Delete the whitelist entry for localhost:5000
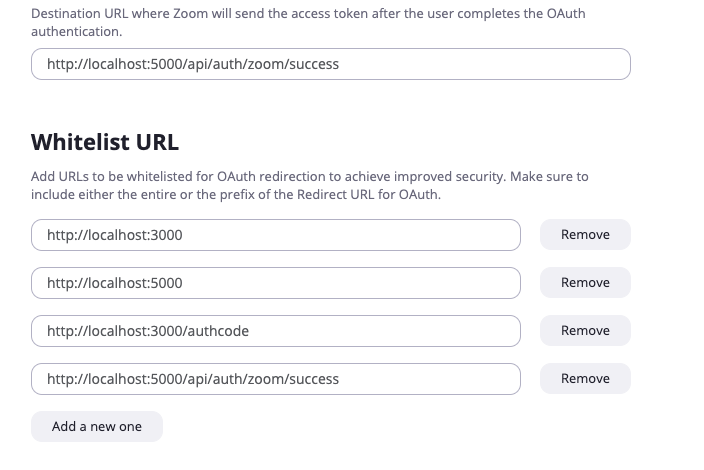This screenshot has height=470, width=704. click(585, 283)
